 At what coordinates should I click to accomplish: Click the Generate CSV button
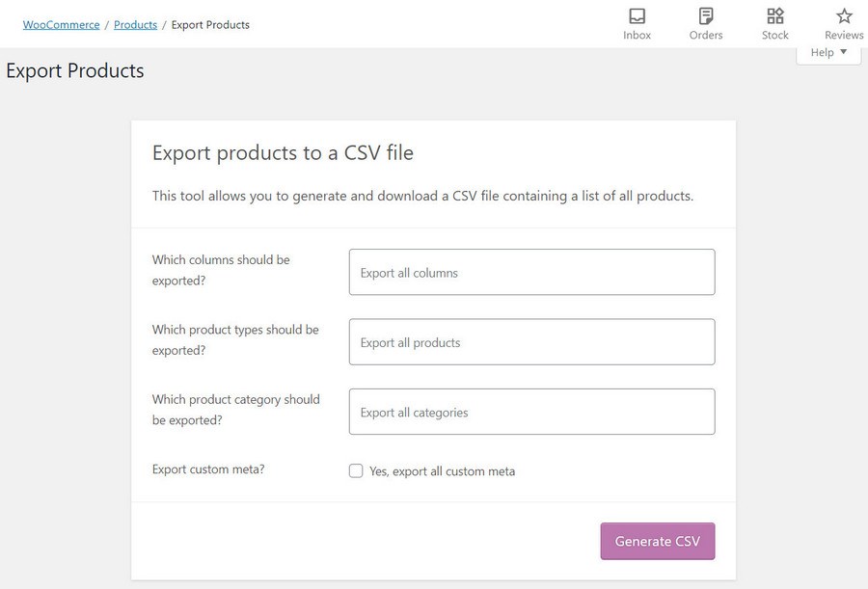click(657, 541)
